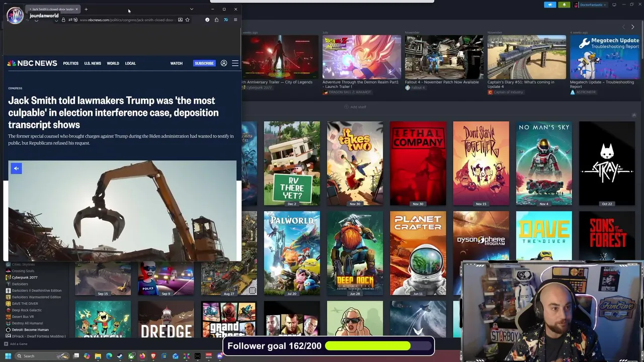644x362 pixels.
Task: Close the Jack Smith browser tab
Action: tap(76, 9)
